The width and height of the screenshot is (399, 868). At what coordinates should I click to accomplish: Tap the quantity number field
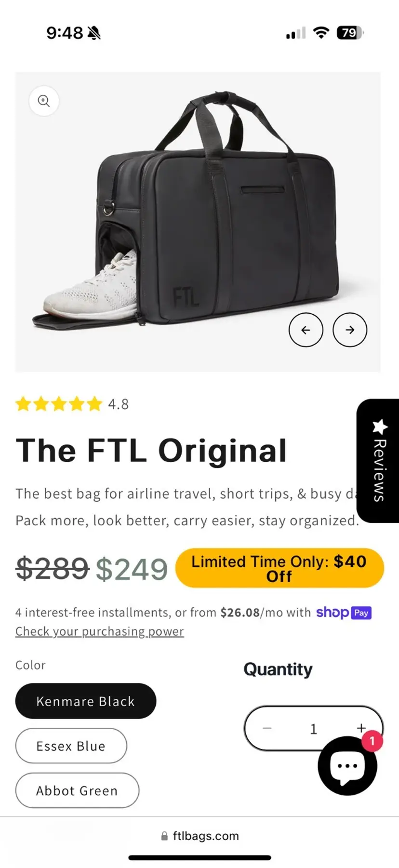[313, 729]
